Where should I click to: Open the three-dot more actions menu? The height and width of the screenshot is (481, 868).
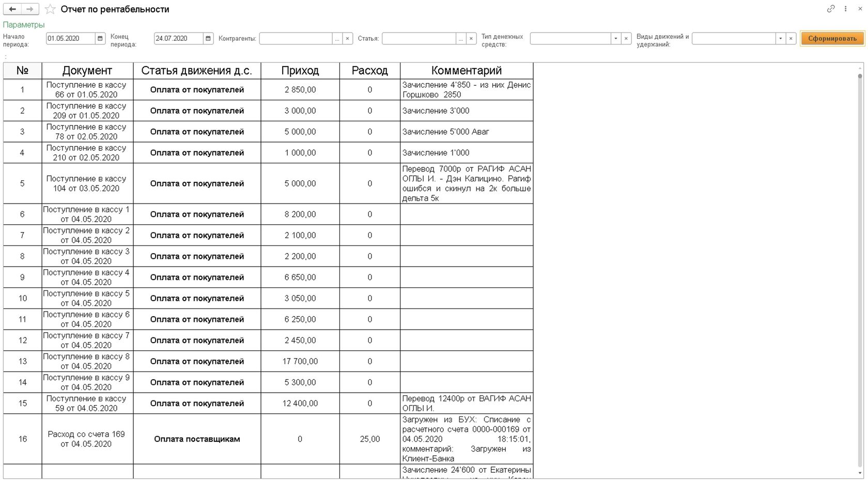(846, 9)
